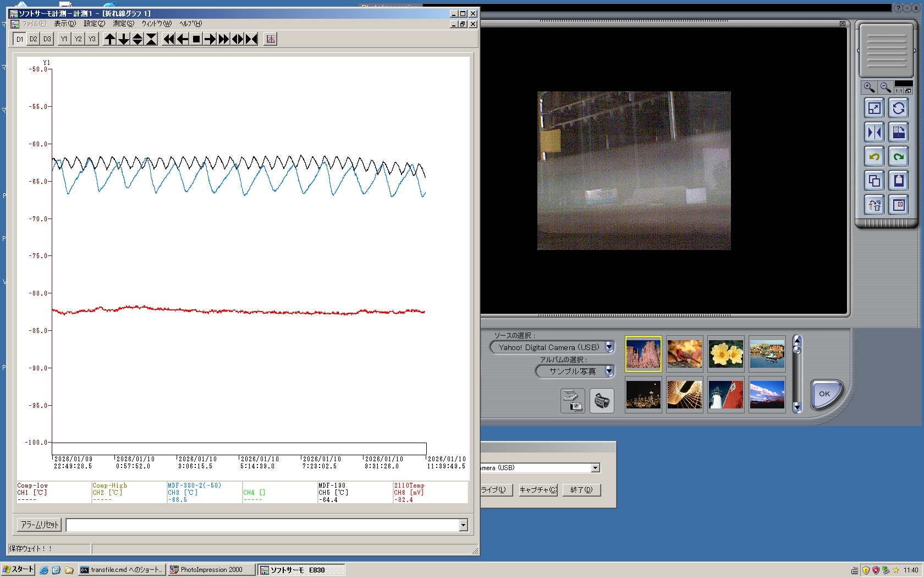
Task: Click the video camera capture icon
Action: tap(602, 401)
